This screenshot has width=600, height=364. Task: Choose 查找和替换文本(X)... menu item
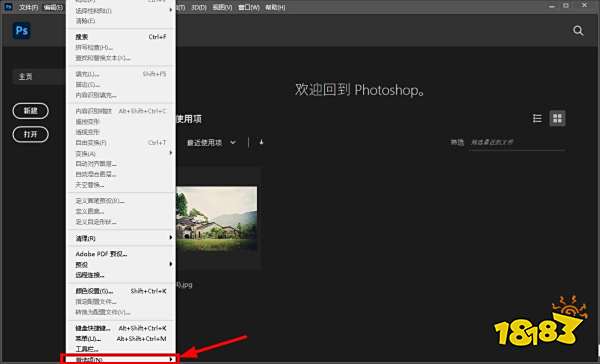[121, 58]
